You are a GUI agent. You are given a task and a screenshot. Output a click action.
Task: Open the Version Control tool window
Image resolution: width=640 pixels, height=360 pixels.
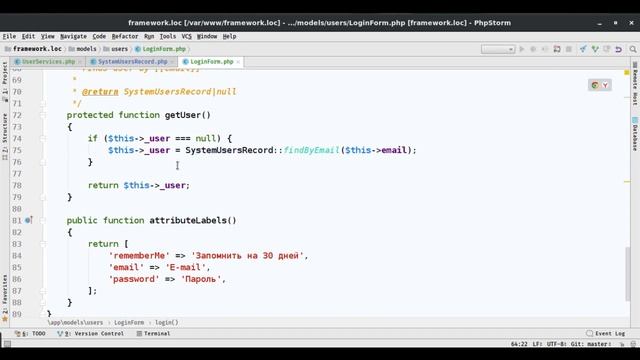coord(91,333)
